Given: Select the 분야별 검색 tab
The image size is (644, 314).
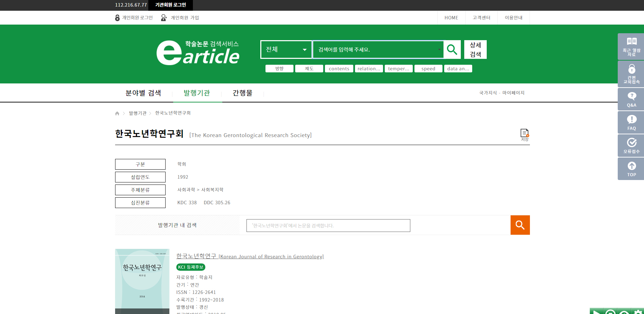Looking at the screenshot, I should 143,93.
